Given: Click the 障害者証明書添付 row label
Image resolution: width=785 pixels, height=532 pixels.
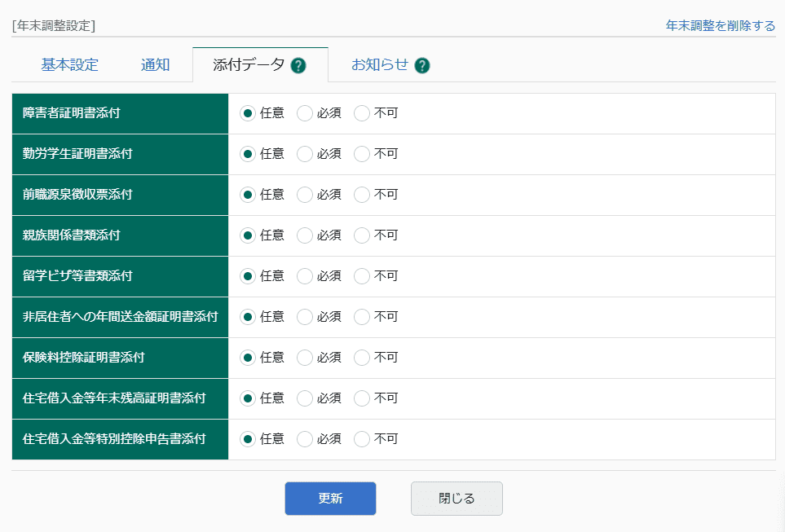Looking at the screenshot, I should coord(71,113).
